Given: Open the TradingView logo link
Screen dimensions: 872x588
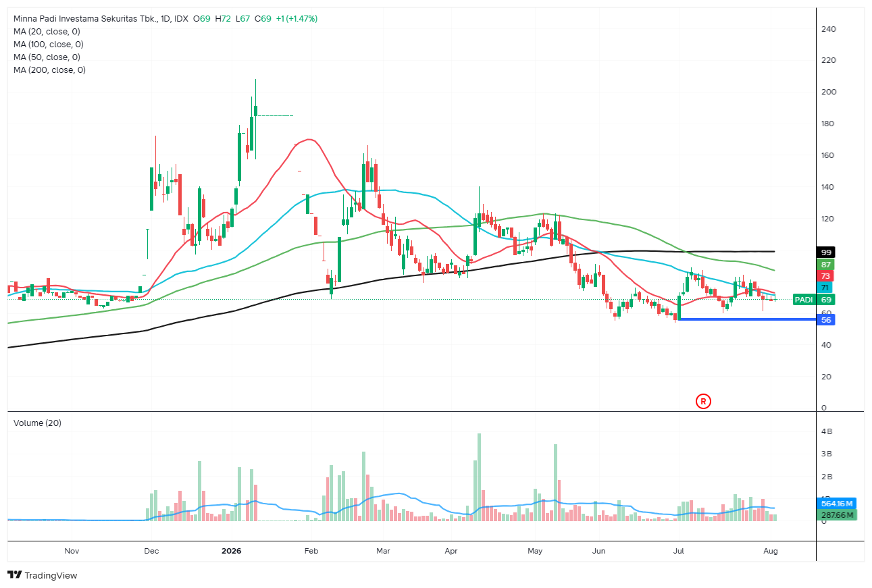Looking at the screenshot, I should (43, 575).
